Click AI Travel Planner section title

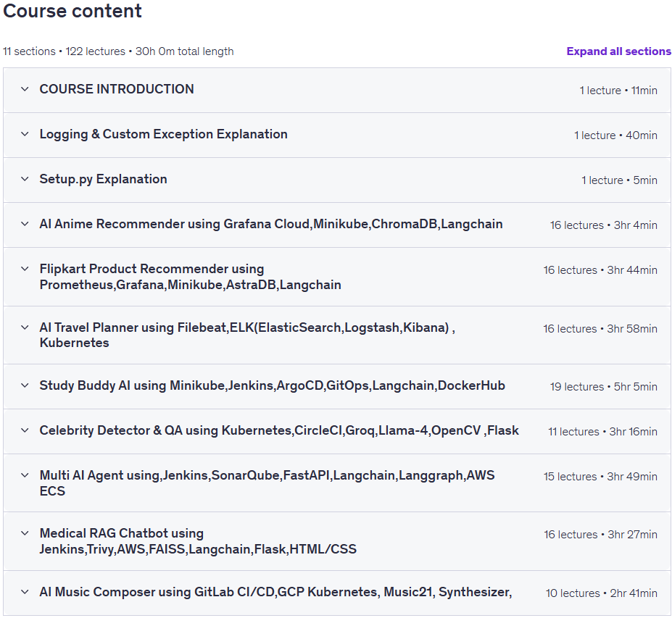(x=247, y=335)
